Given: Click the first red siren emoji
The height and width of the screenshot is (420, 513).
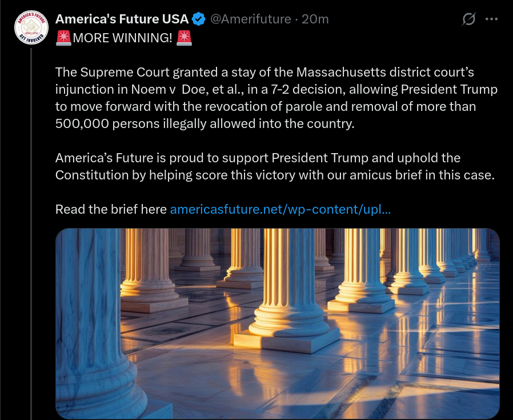Looking at the screenshot, I should (63, 38).
